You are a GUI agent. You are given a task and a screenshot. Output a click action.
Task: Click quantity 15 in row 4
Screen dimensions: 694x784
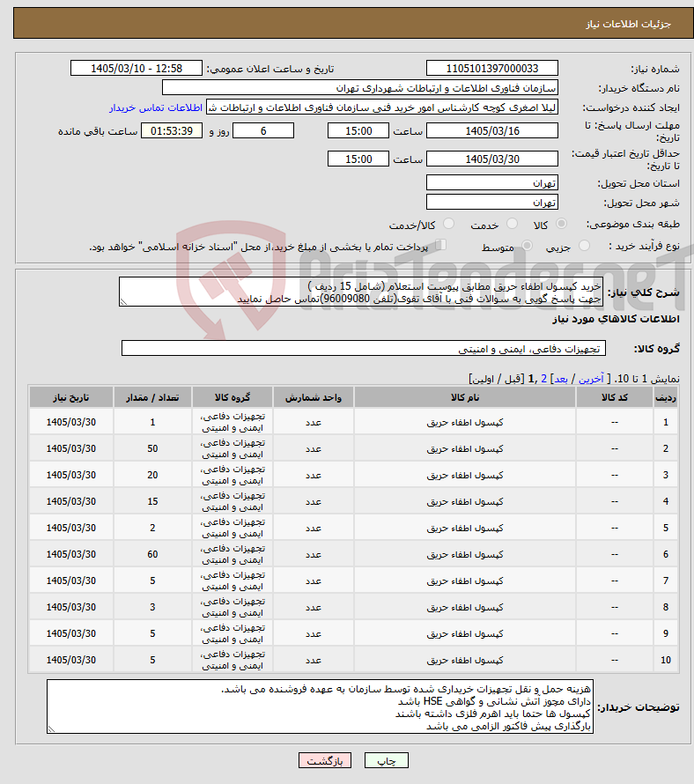click(x=152, y=501)
